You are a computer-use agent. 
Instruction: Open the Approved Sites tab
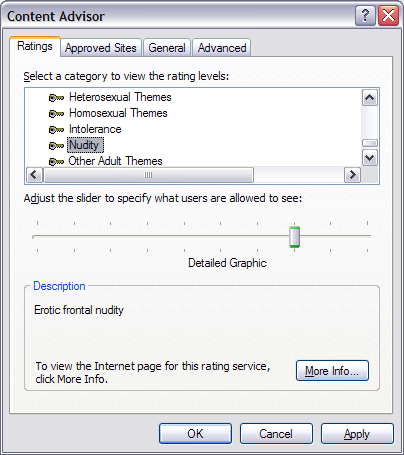pos(101,48)
